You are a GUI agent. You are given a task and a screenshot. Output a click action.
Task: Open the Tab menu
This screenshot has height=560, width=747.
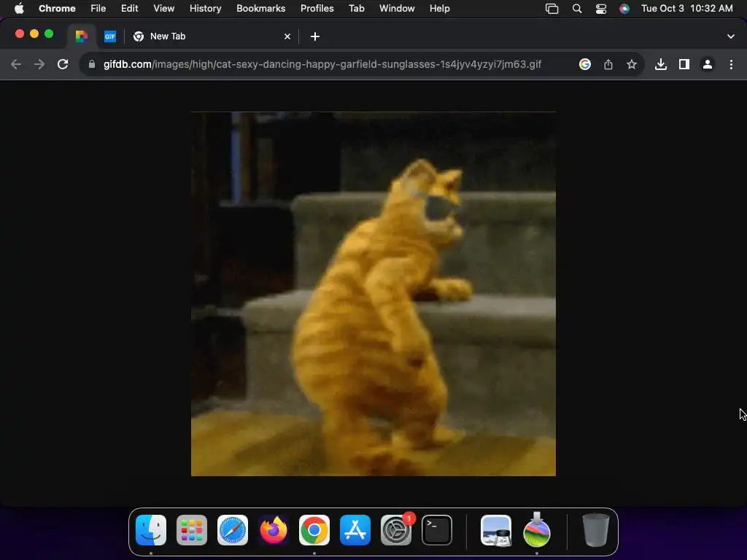click(x=356, y=9)
